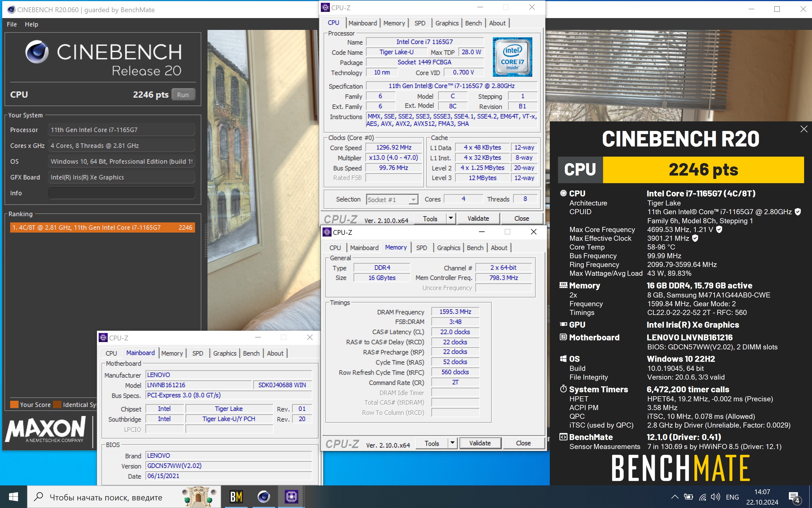
Task: Switch ENG input language indicator
Action: pos(732,497)
